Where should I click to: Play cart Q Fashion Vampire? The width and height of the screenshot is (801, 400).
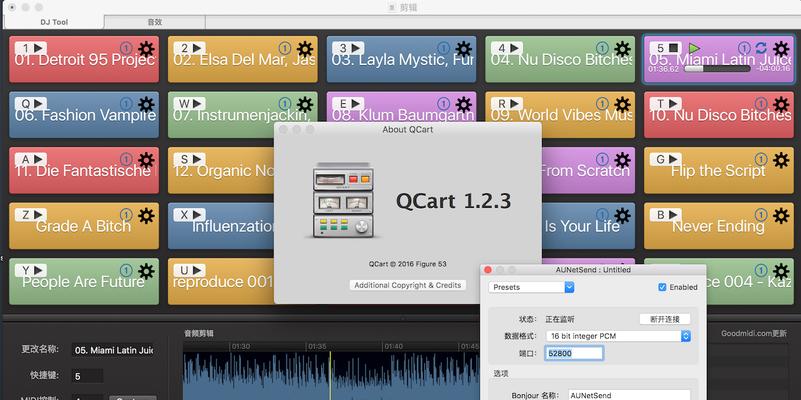(x=39, y=104)
